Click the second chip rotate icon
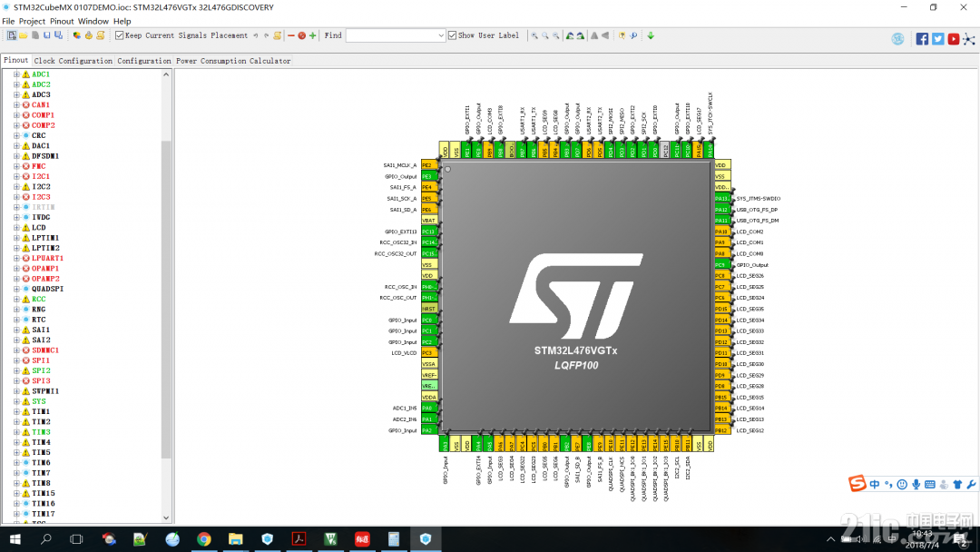This screenshot has height=552, width=980. (581, 35)
